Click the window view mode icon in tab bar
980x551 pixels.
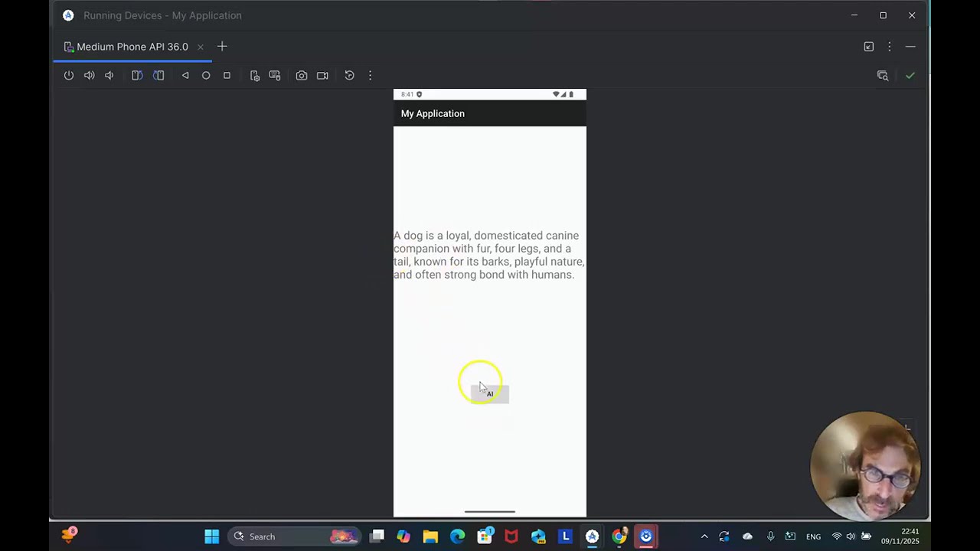(x=869, y=47)
